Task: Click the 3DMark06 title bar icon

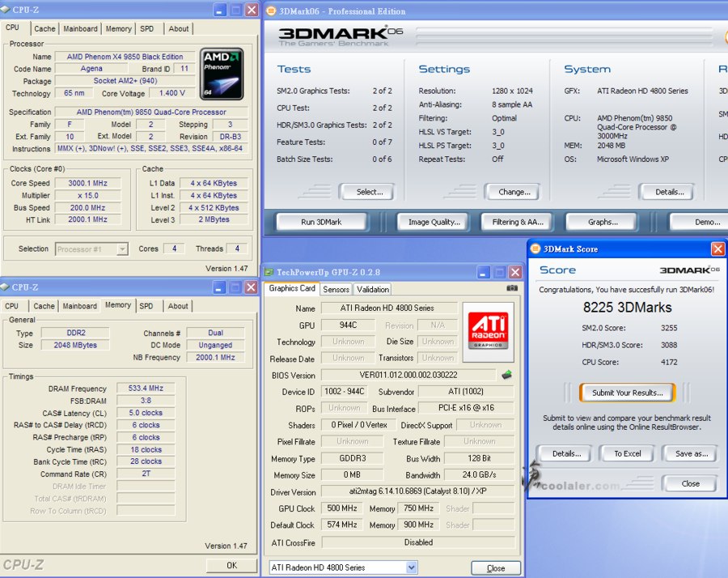Action: pos(271,11)
